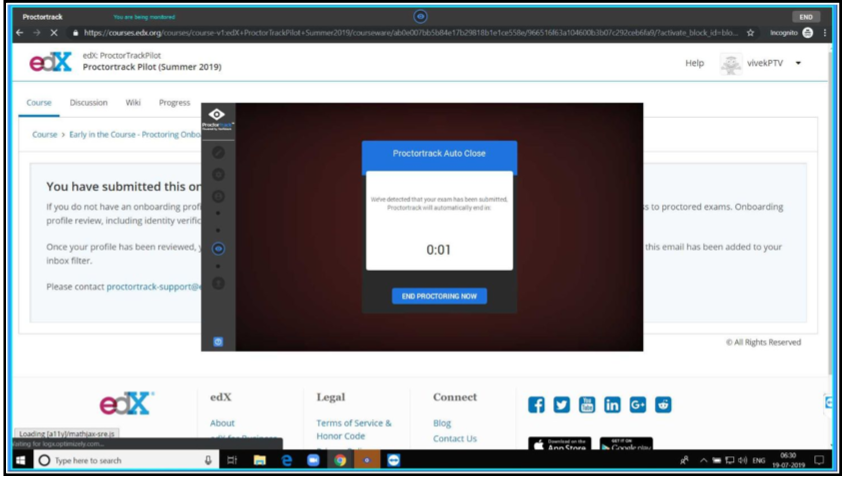Expand the vivekPTV account dropdown arrow
This screenshot has height=480, width=846.
(798, 63)
